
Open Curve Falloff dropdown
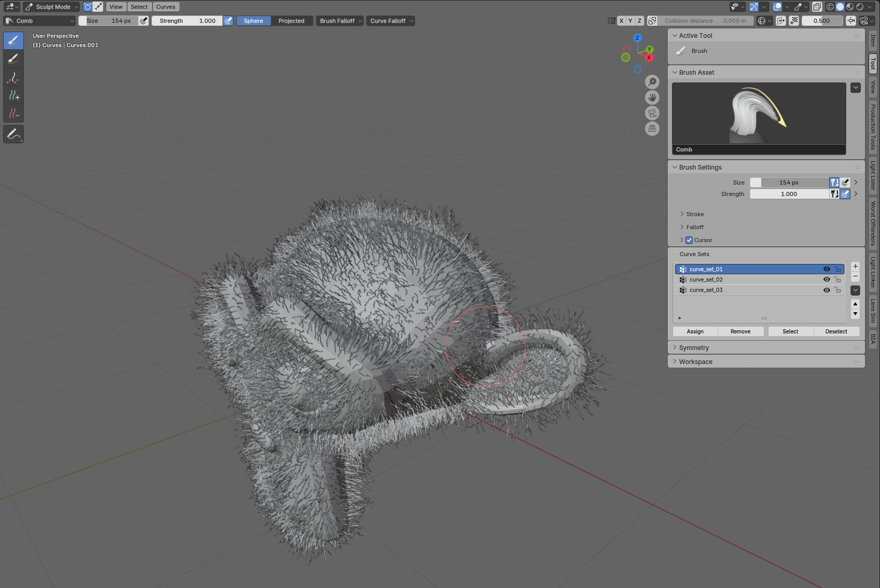391,21
